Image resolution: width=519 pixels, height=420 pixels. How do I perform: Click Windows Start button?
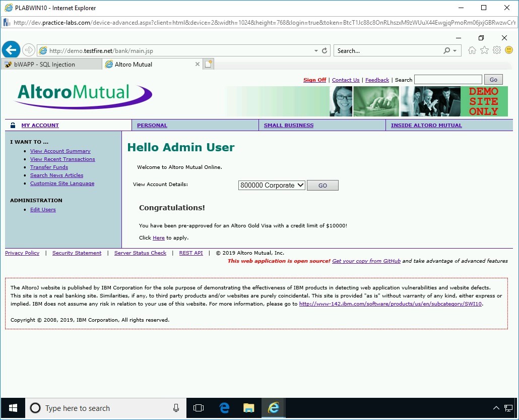[13, 408]
